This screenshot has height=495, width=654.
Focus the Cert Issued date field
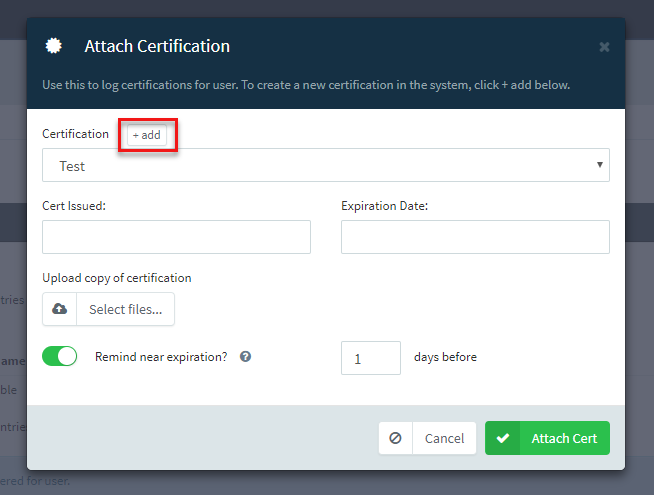176,237
